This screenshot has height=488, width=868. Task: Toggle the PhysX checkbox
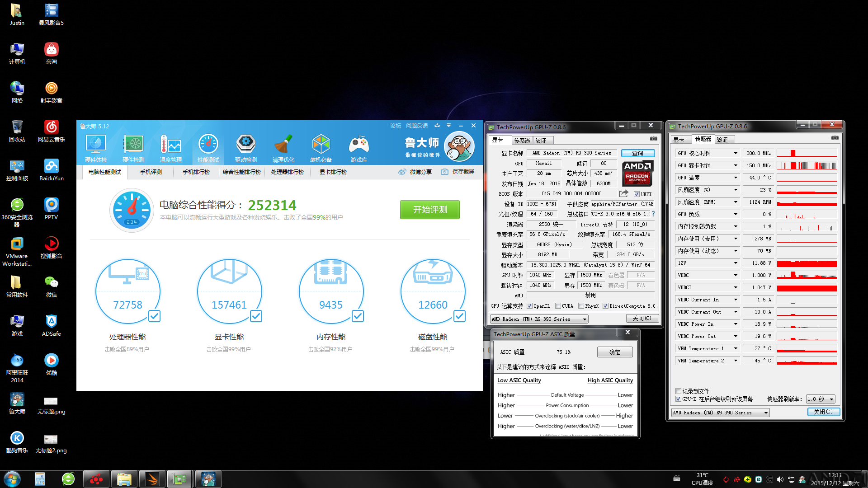tap(581, 306)
